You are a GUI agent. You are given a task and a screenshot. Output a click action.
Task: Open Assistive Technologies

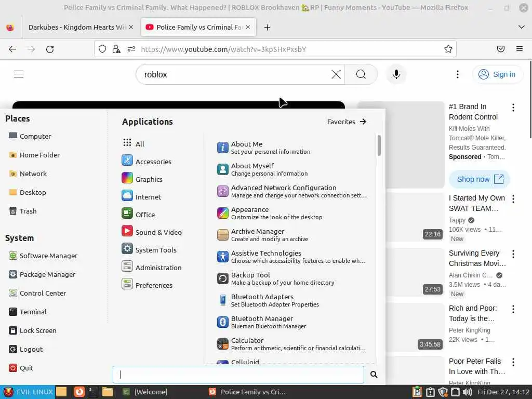[x=292, y=257]
